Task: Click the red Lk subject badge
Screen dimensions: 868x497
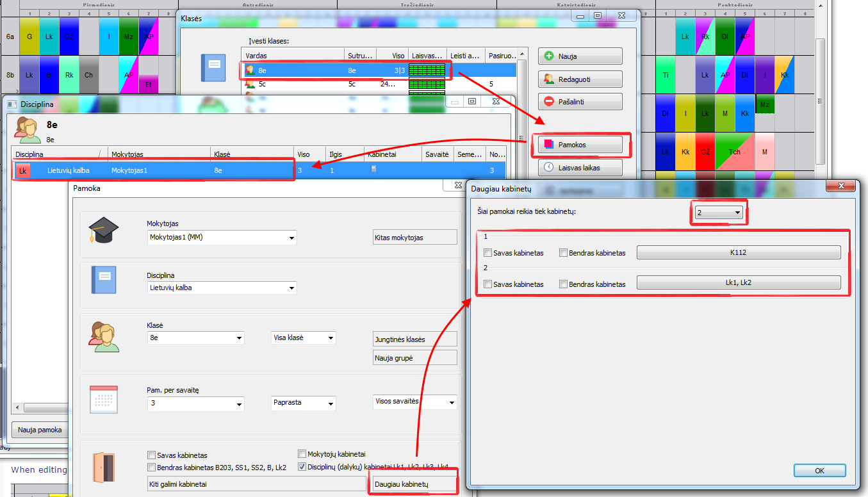Action: pos(22,170)
